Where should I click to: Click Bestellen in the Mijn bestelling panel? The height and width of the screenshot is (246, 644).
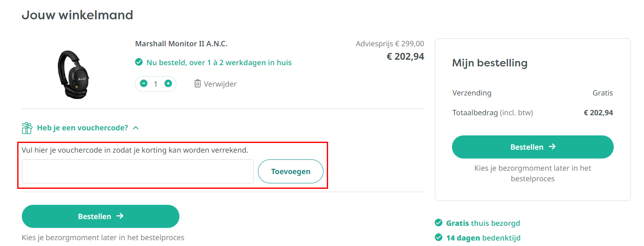pyautogui.click(x=533, y=147)
